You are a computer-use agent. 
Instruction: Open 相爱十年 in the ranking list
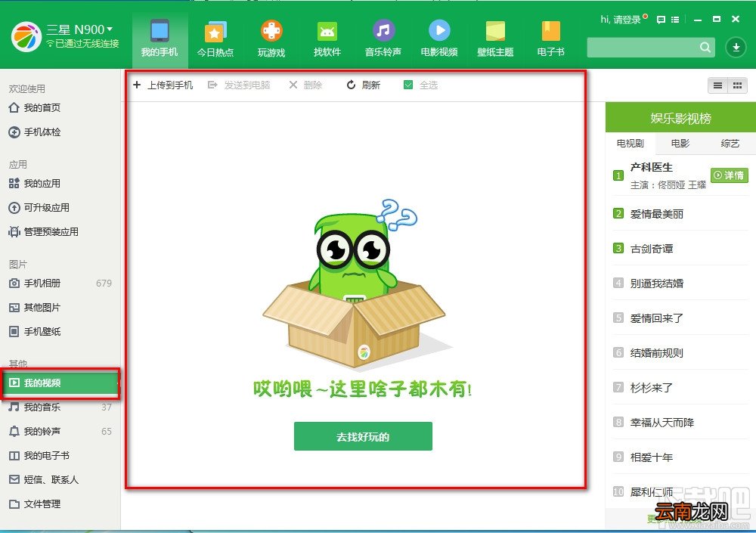point(652,457)
